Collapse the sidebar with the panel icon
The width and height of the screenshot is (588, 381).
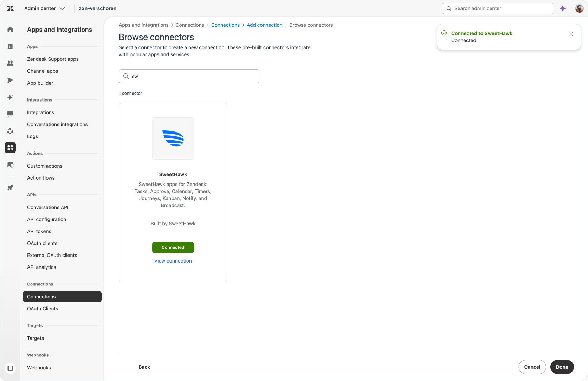click(x=10, y=368)
